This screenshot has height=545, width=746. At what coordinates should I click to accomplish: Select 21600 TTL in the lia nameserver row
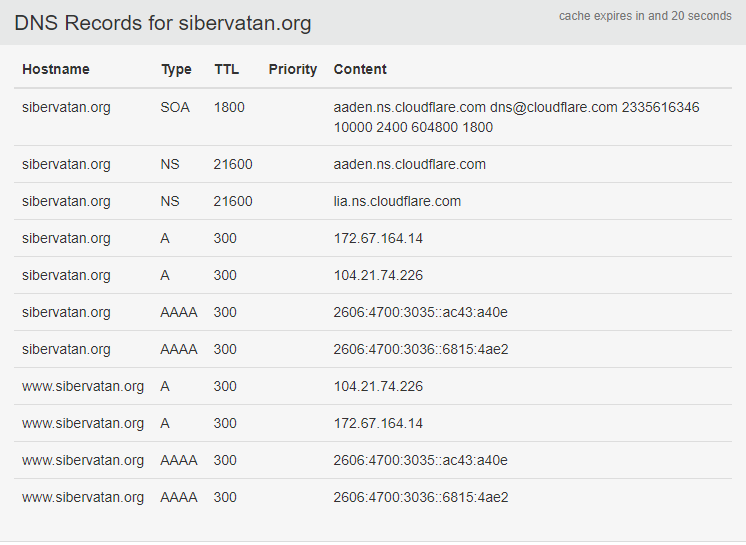(233, 201)
